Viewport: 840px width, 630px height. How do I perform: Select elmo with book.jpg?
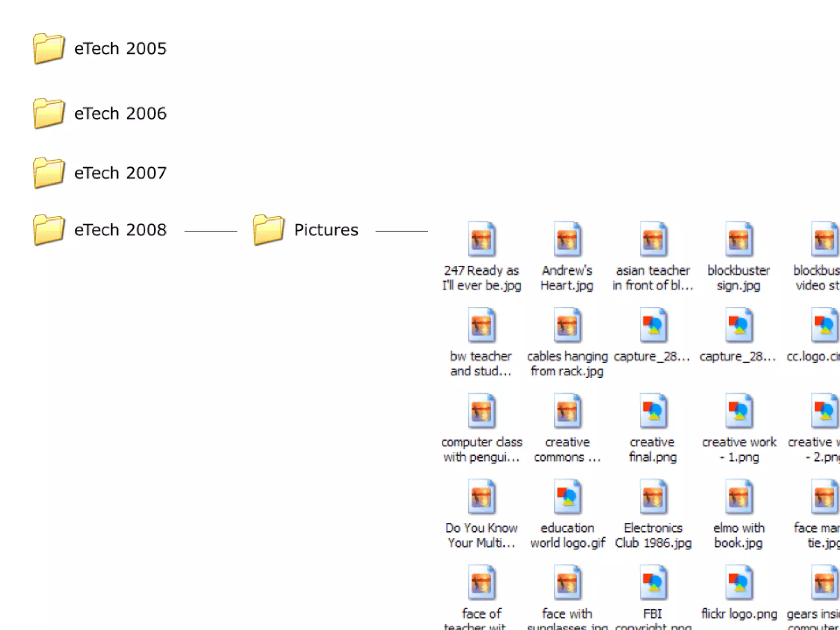[x=739, y=497]
